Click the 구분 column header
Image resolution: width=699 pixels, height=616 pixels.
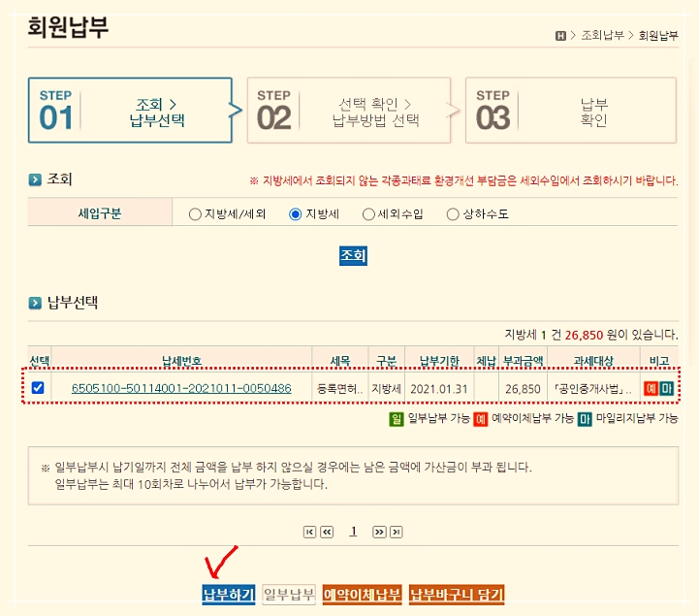387,361
